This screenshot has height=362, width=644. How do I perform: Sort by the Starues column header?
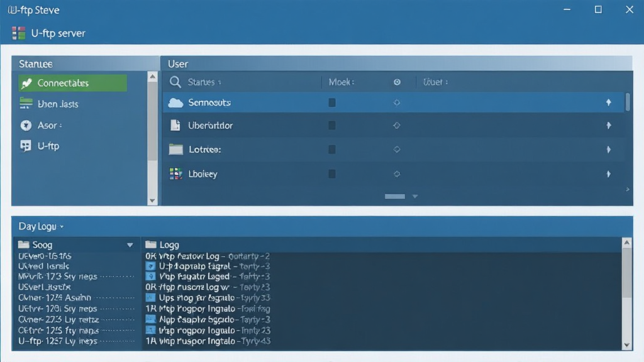pos(204,82)
